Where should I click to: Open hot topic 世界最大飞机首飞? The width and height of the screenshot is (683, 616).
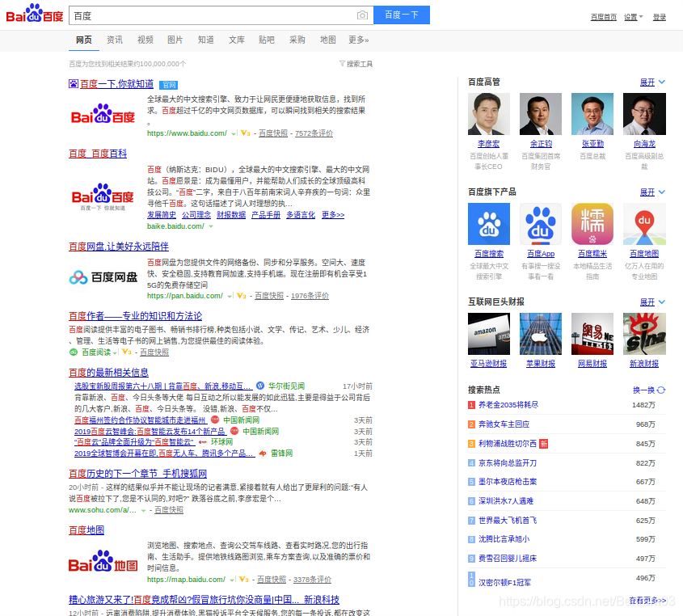pos(508,520)
